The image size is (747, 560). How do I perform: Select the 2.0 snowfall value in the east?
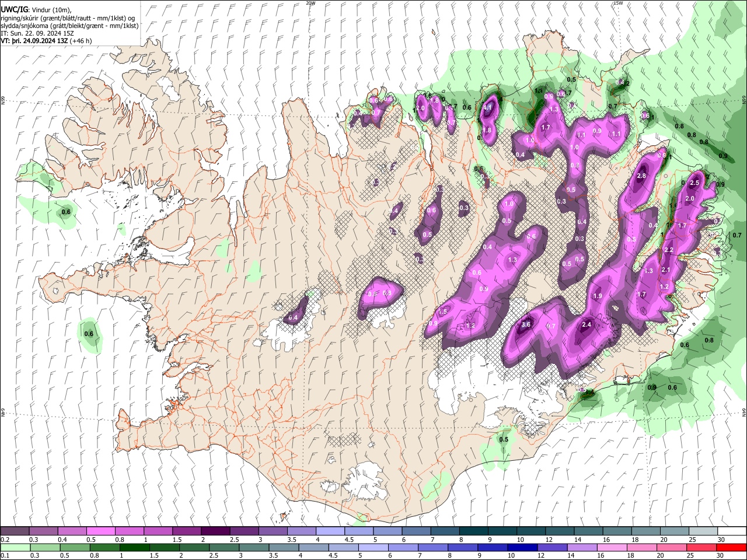tap(689, 199)
